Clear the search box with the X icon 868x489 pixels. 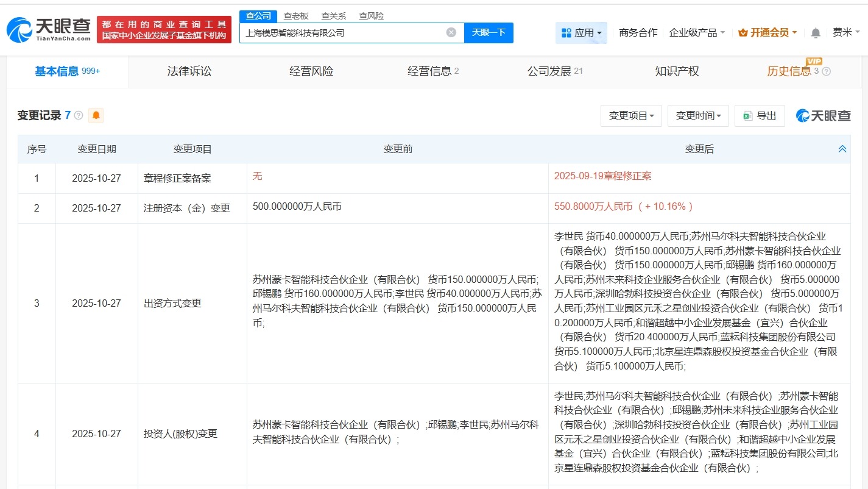tap(450, 33)
